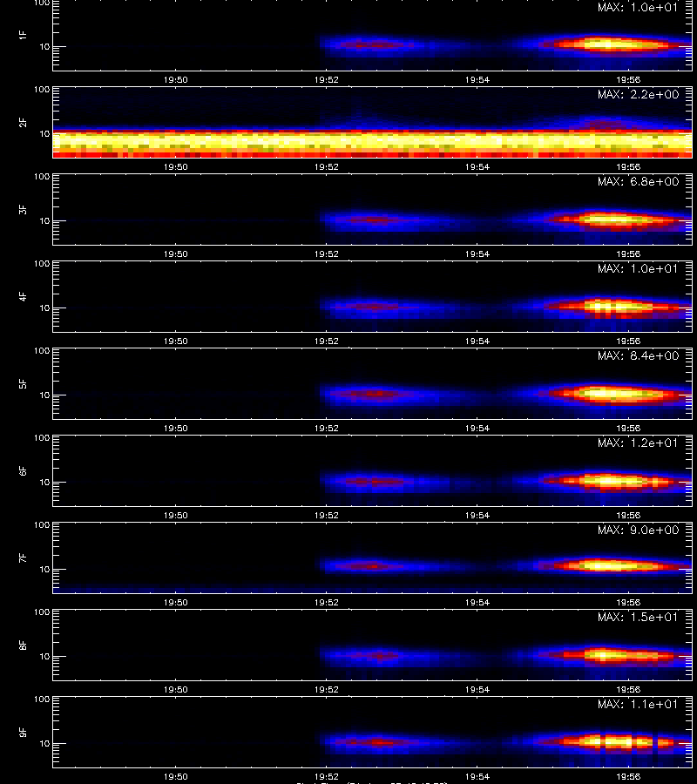Click the 100 y-axis label of 9F panel
Viewport: 697px width, 784px height.
(x=42, y=699)
